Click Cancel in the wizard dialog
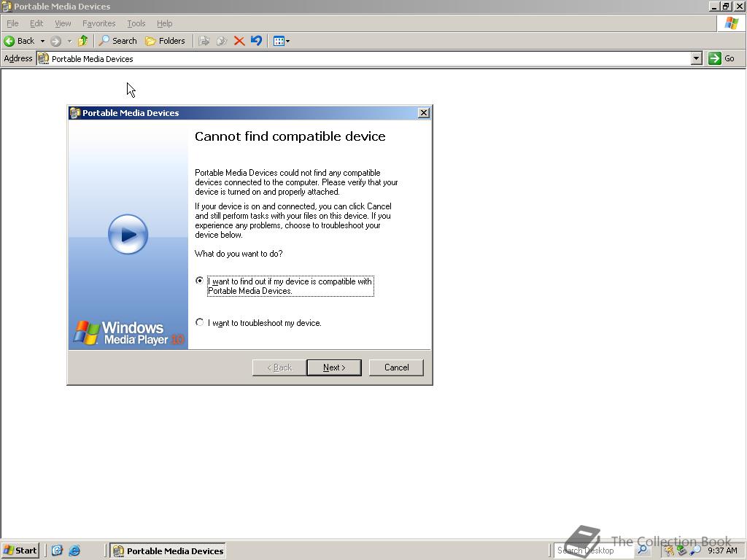 click(x=396, y=367)
